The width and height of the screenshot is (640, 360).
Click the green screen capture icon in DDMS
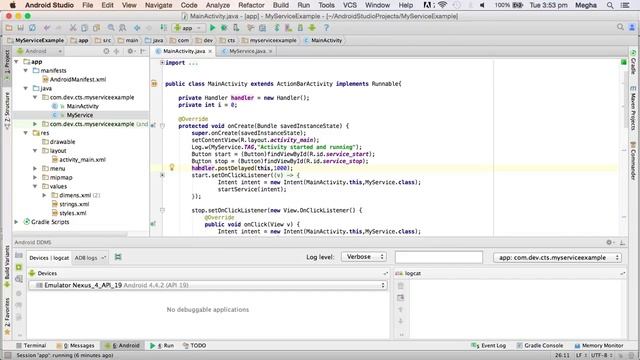19,267
